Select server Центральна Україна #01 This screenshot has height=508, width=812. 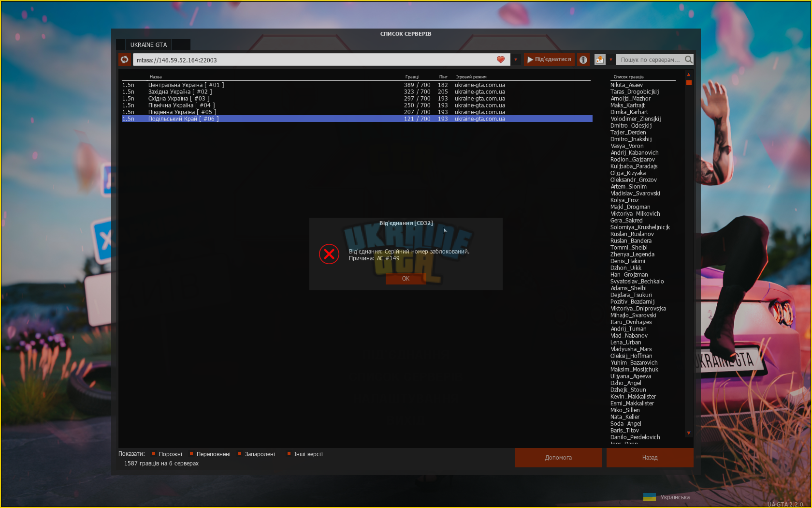[357, 85]
